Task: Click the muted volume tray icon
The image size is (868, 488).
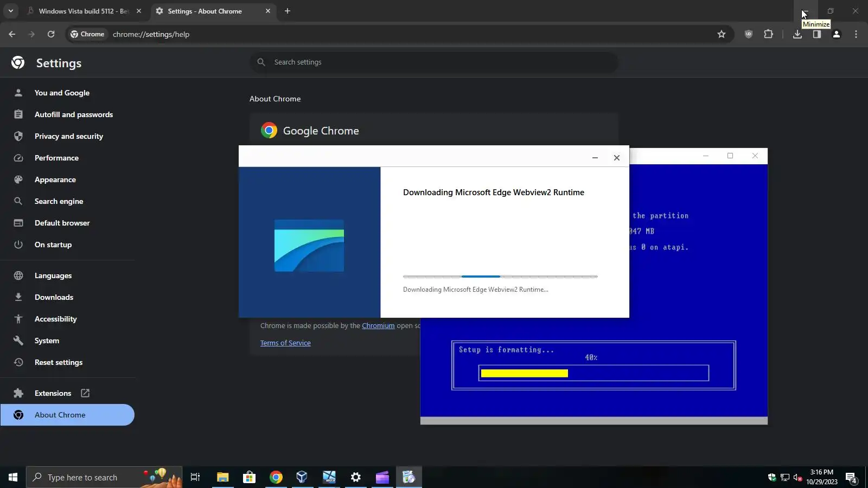Action: click(798, 477)
